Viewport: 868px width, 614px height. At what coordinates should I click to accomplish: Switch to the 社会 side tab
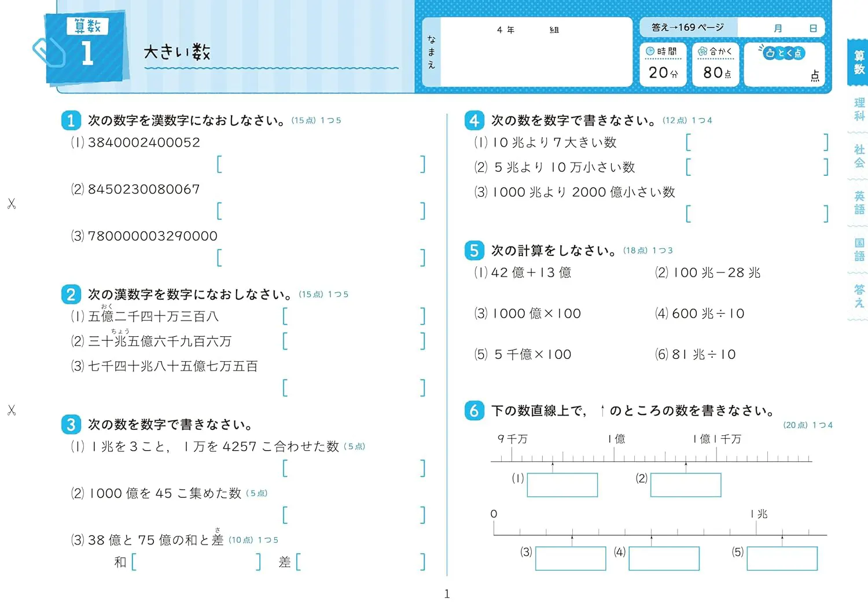pyautogui.click(x=859, y=156)
